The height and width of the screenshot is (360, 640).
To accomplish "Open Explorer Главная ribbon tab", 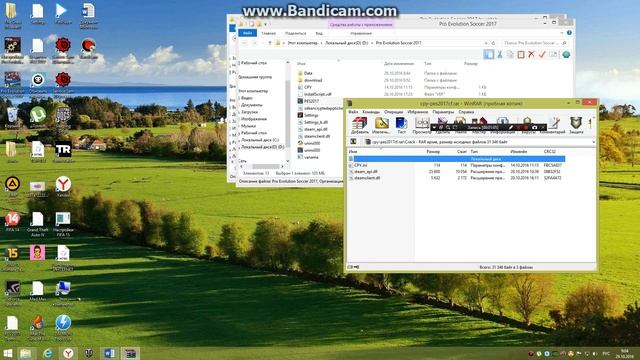I will [269, 33].
